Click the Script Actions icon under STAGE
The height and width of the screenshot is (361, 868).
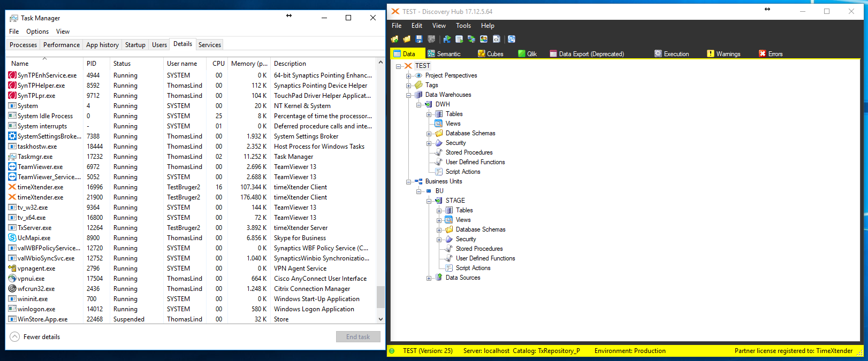point(449,268)
